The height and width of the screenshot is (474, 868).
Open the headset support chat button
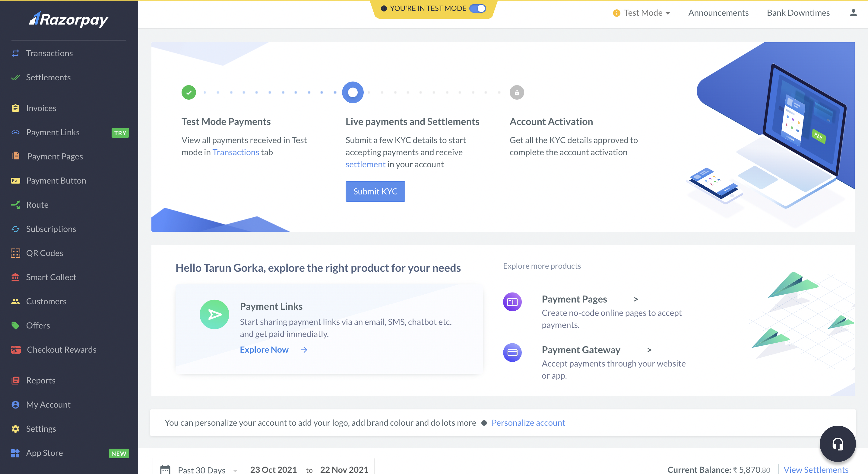click(x=838, y=444)
